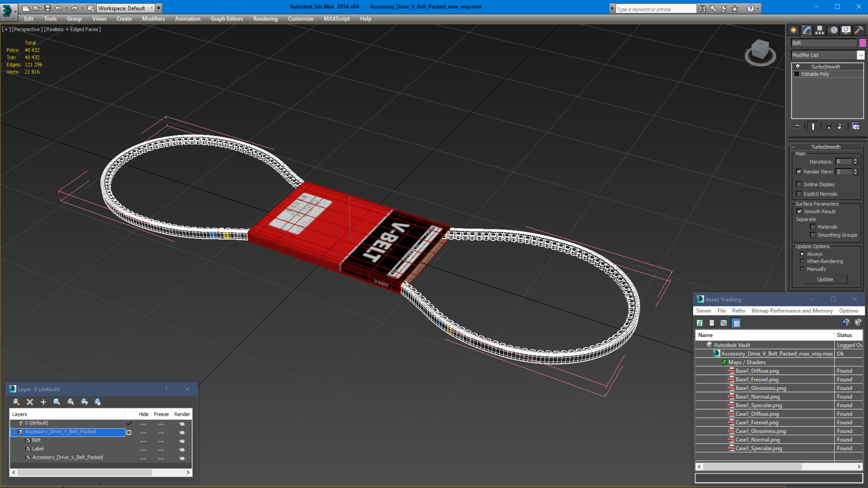Click the Status column header
Image resolution: width=868 pixels, height=488 pixels.
(x=848, y=335)
